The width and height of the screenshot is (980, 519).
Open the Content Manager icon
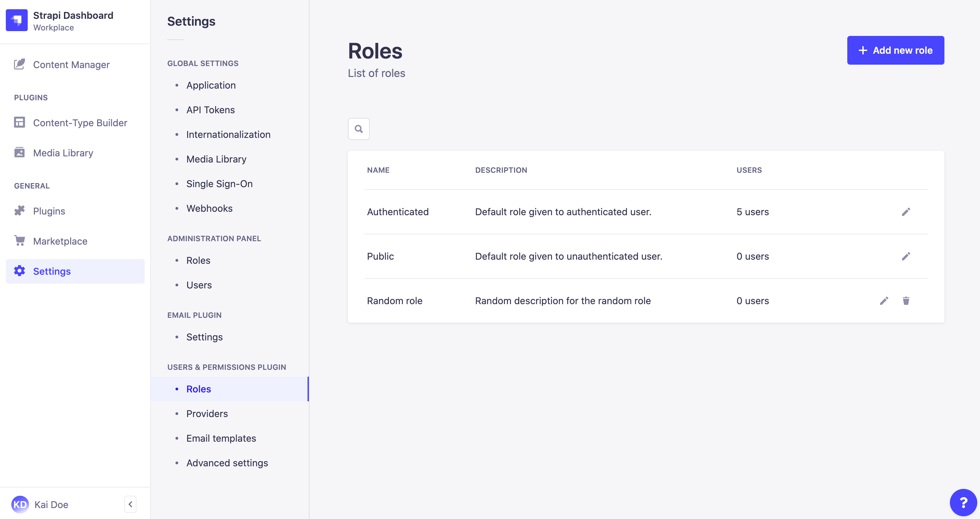click(x=19, y=64)
